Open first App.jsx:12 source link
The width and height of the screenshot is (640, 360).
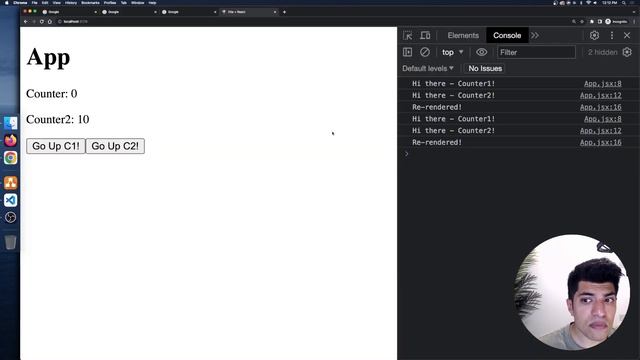coord(600,96)
